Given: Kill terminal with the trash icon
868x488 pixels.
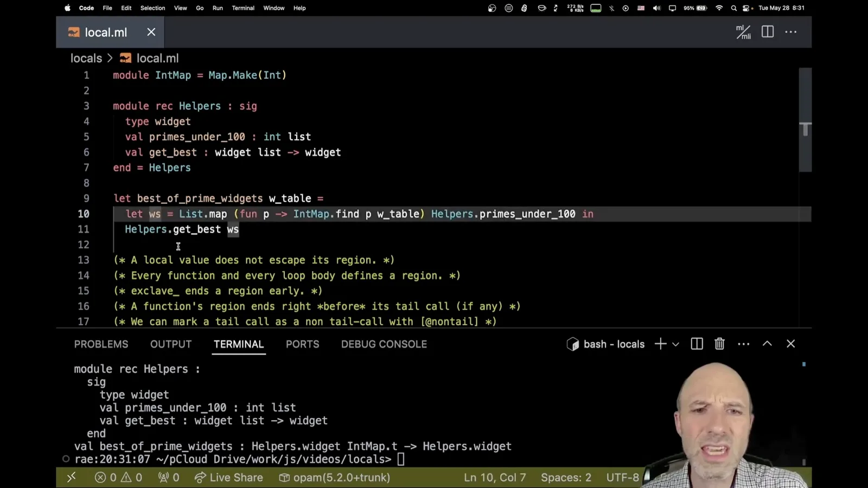Looking at the screenshot, I should tap(719, 344).
